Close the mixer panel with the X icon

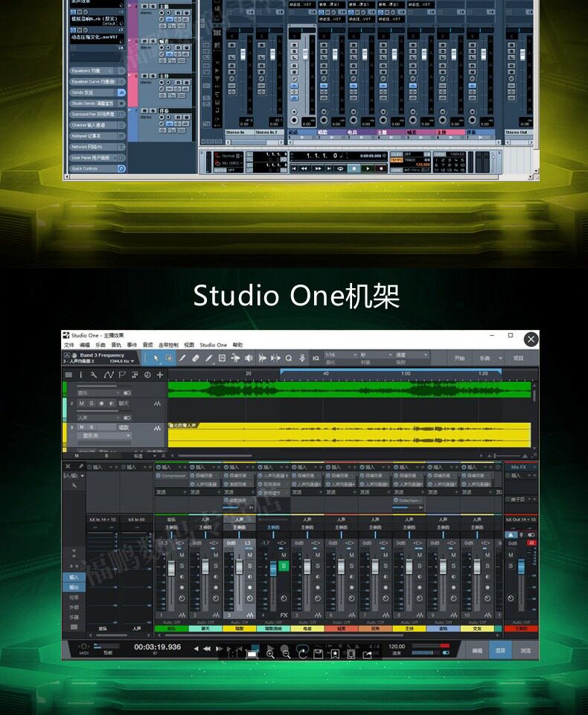click(x=68, y=466)
